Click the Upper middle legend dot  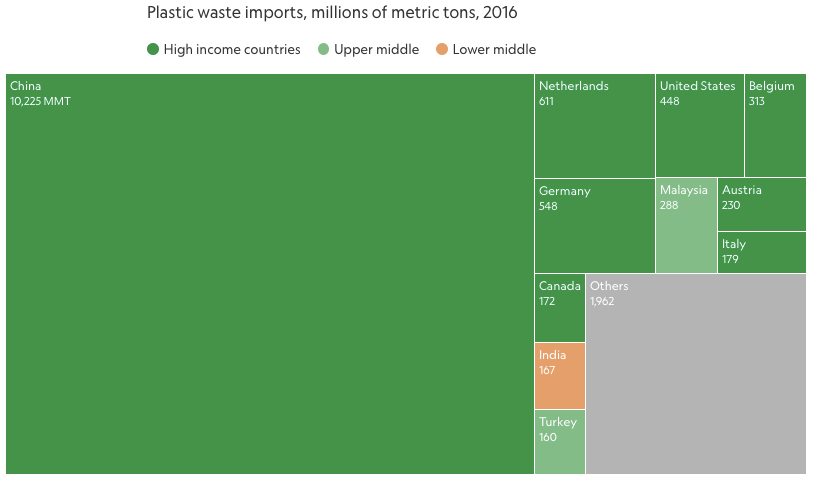click(323, 49)
